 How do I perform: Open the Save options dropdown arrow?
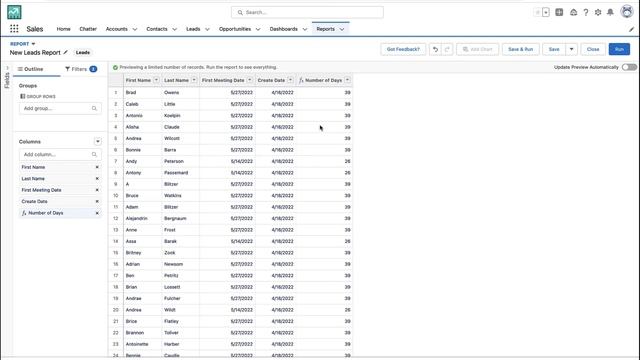pos(571,49)
